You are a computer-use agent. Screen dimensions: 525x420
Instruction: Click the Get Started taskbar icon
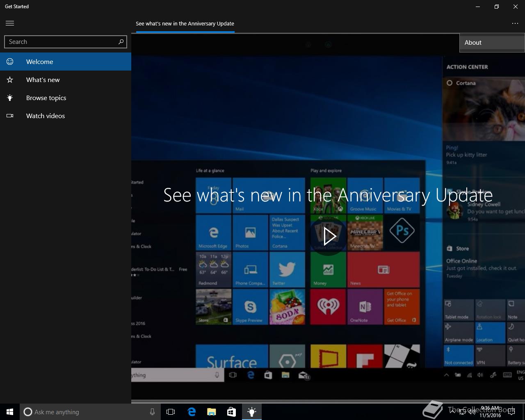[252, 412]
